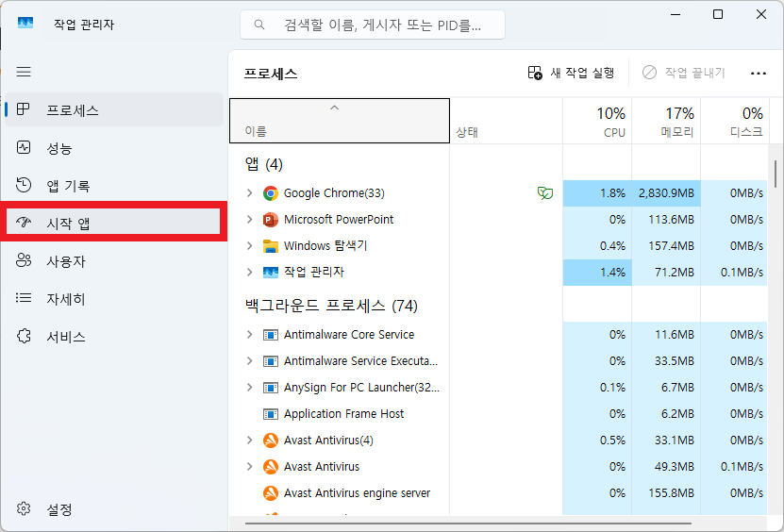This screenshot has height=532, width=784.
Task: Click the 설정 gear icon
Action: pos(24,509)
